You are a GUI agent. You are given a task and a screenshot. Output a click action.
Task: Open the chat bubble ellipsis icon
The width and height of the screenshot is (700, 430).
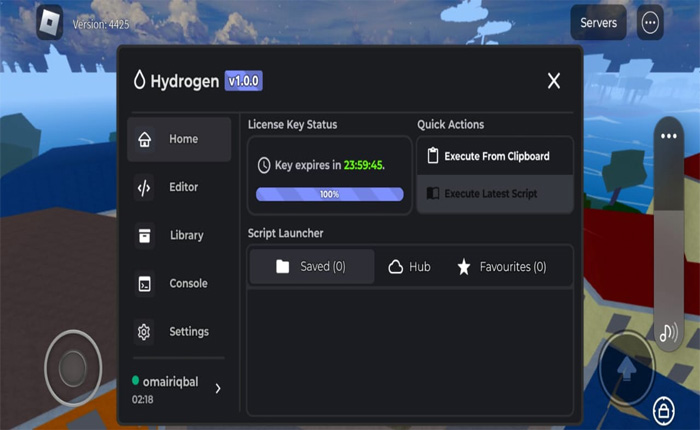pyautogui.click(x=650, y=23)
